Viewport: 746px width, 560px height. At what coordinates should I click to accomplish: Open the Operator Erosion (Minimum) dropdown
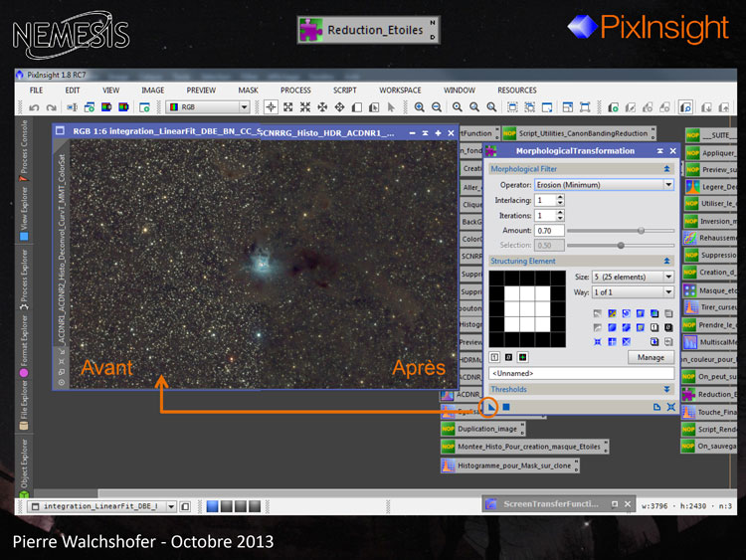pos(604,185)
